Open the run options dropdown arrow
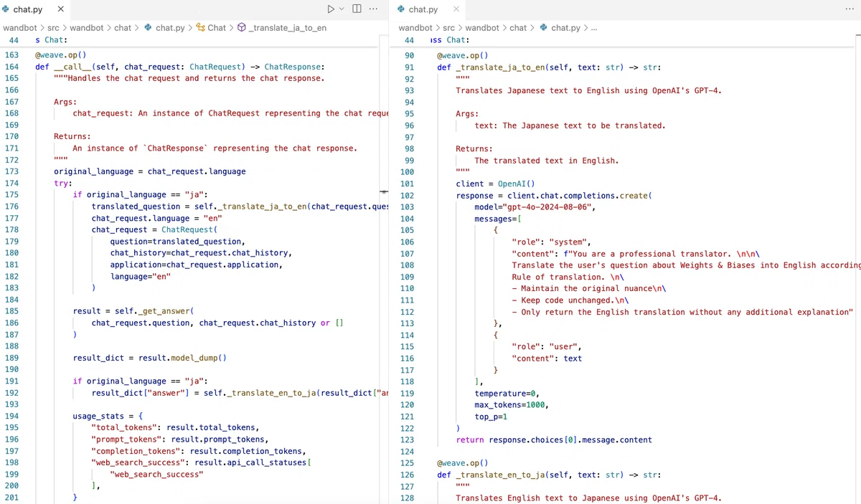Image resolution: width=861 pixels, height=504 pixels. 342,9
